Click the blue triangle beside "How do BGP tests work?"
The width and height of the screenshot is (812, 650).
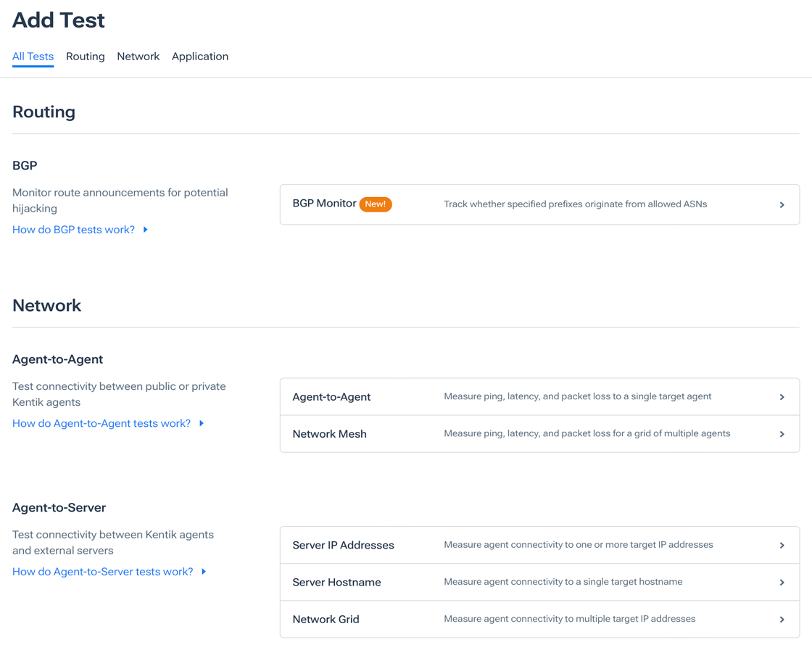145,229
